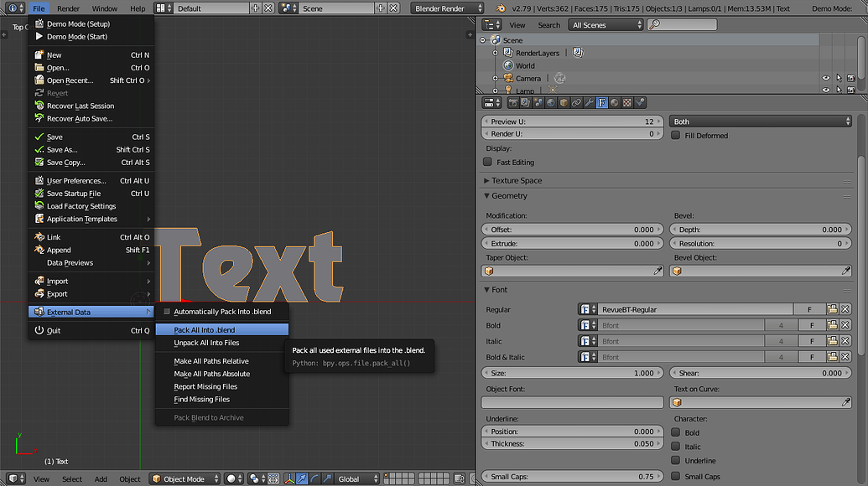Open the Font Data properties tab (F icon)
The width and height of the screenshot is (868, 486).
point(602,103)
